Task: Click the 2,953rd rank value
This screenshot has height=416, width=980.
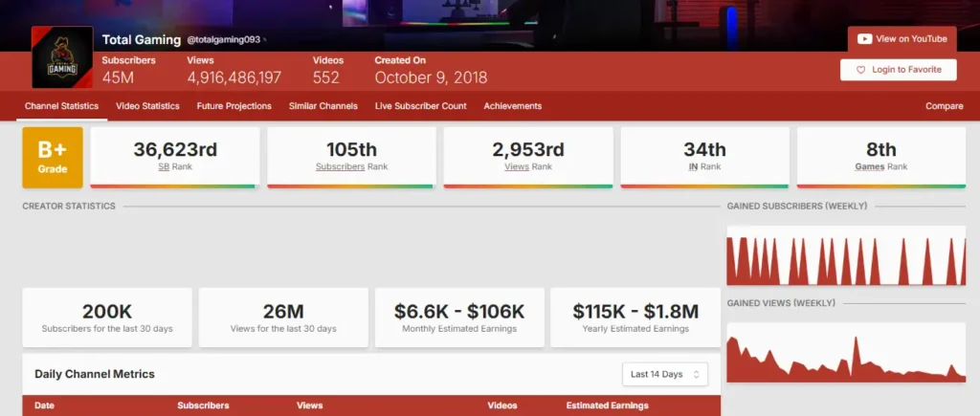Action: pyautogui.click(x=528, y=150)
